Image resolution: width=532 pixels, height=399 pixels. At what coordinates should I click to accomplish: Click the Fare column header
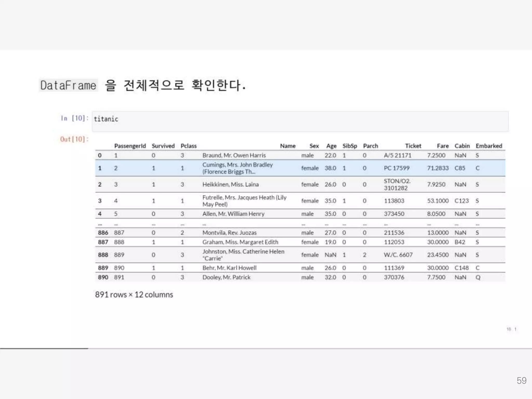click(x=443, y=146)
